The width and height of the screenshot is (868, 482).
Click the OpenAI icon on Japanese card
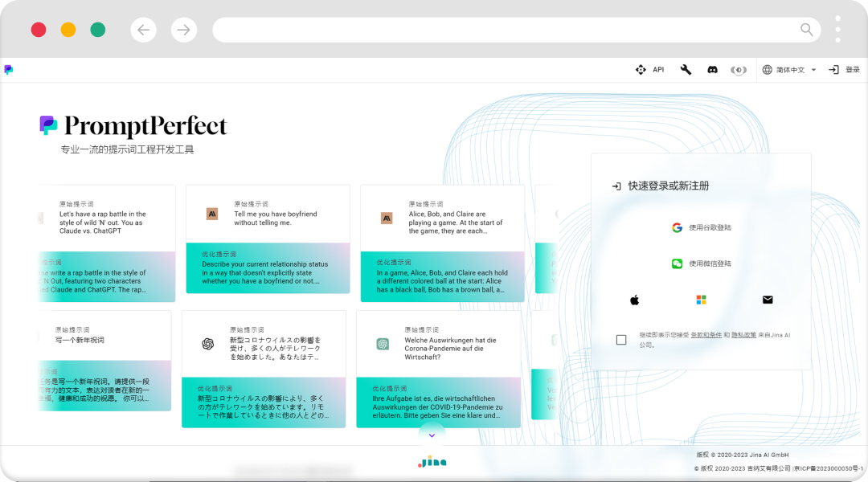click(208, 344)
